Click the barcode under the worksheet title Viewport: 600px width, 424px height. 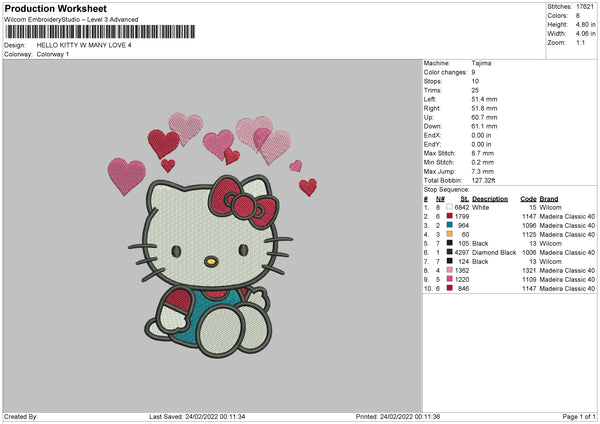[100, 32]
